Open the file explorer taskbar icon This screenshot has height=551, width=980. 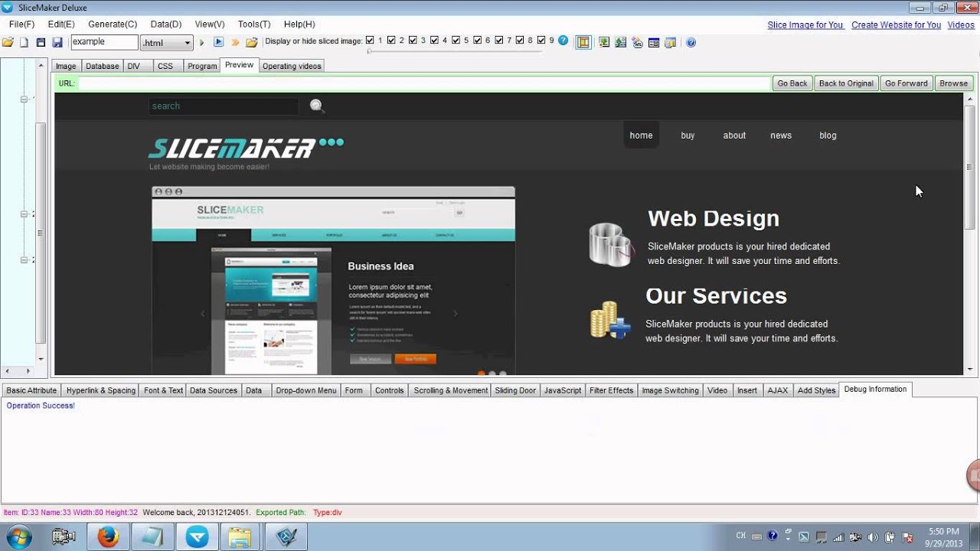point(240,537)
